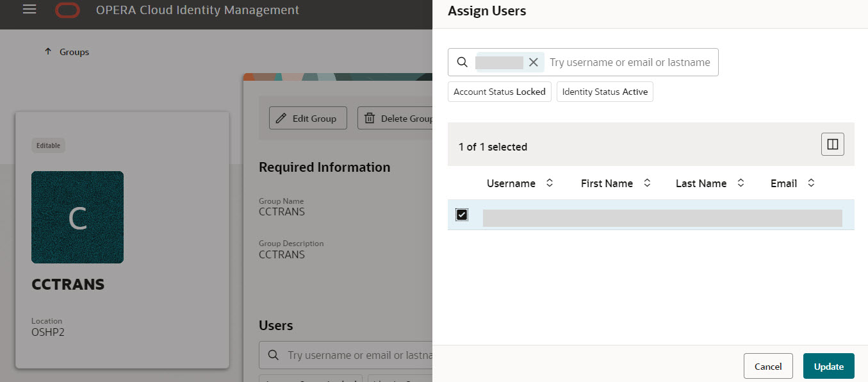Click the username search input field
Viewport: 868px width, 382px height.
tap(631, 62)
